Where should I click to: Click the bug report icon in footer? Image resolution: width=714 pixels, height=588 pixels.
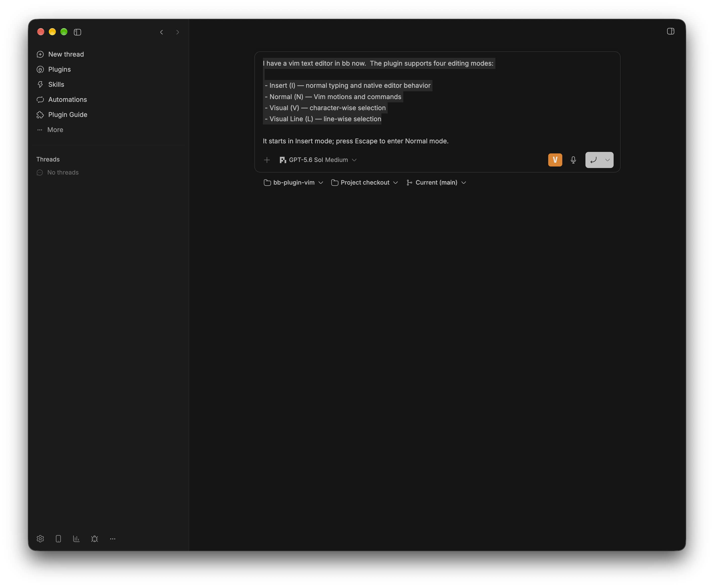[95, 538]
